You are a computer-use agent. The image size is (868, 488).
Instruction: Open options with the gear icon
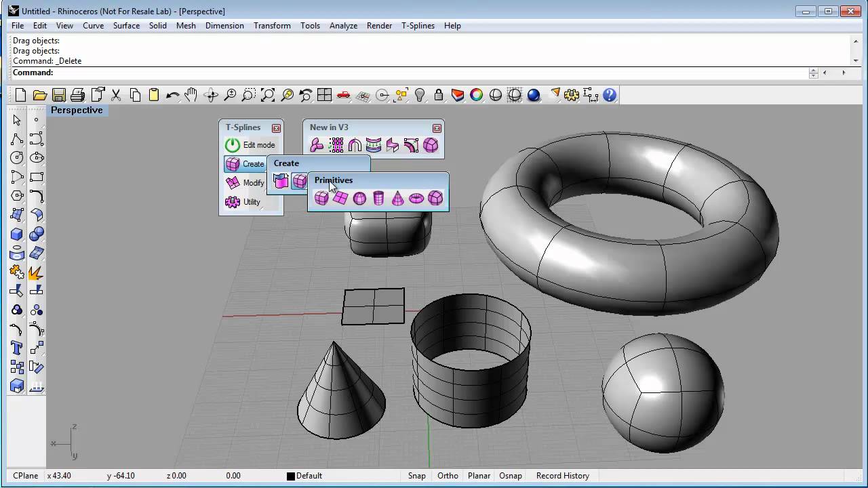(572, 95)
